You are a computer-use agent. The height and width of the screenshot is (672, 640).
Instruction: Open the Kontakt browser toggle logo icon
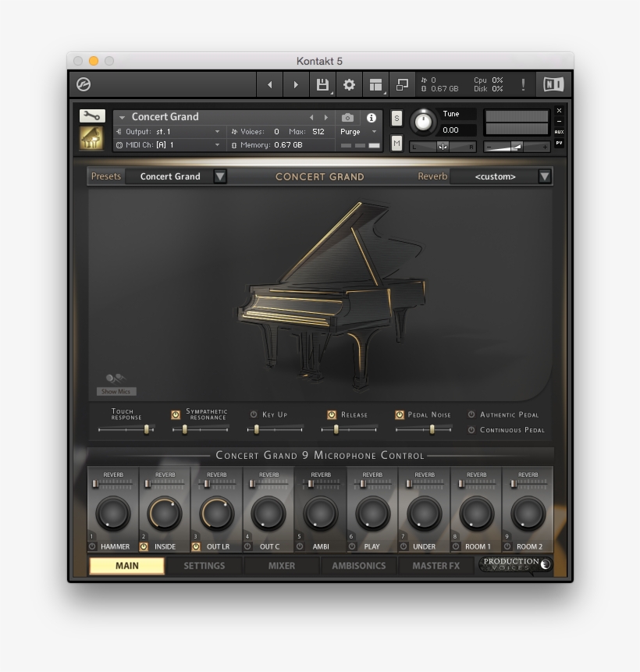click(x=84, y=84)
